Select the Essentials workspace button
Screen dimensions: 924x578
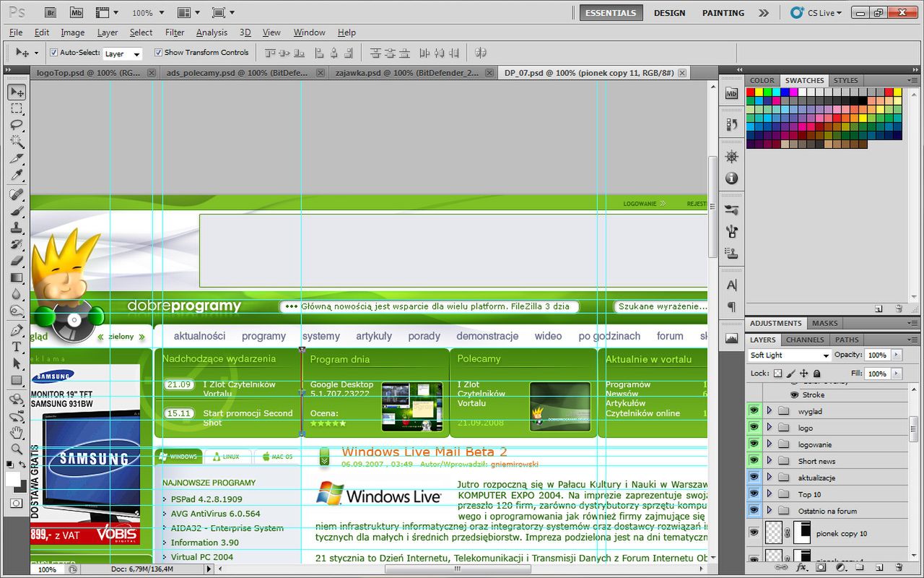(x=611, y=13)
